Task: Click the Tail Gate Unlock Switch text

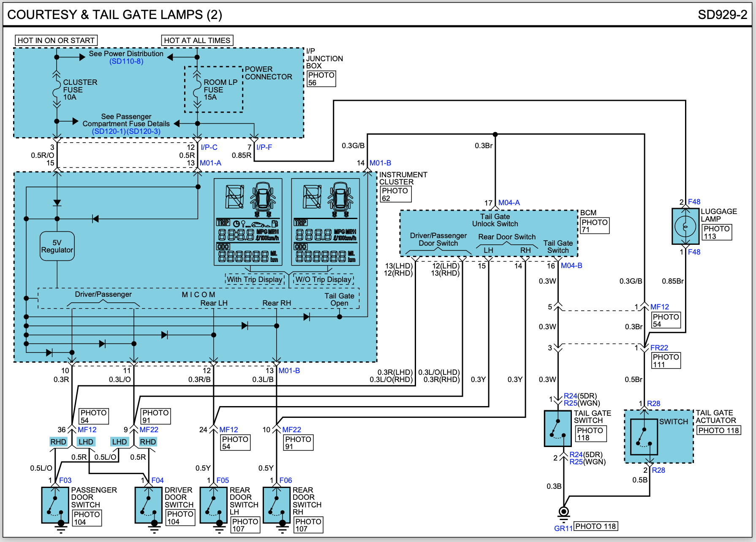Action: (495, 220)
